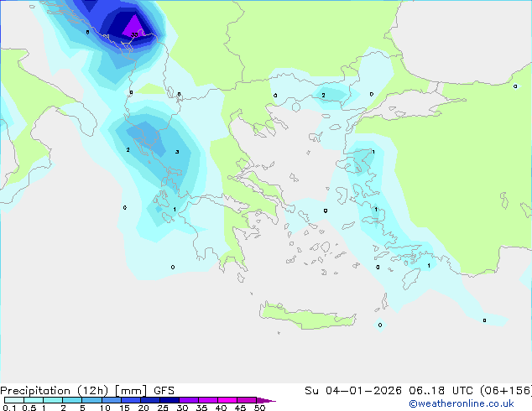The height and width of the screenshot is (411, 532).
Task: Click legend label '25'
Action: [x=163, y=408]
